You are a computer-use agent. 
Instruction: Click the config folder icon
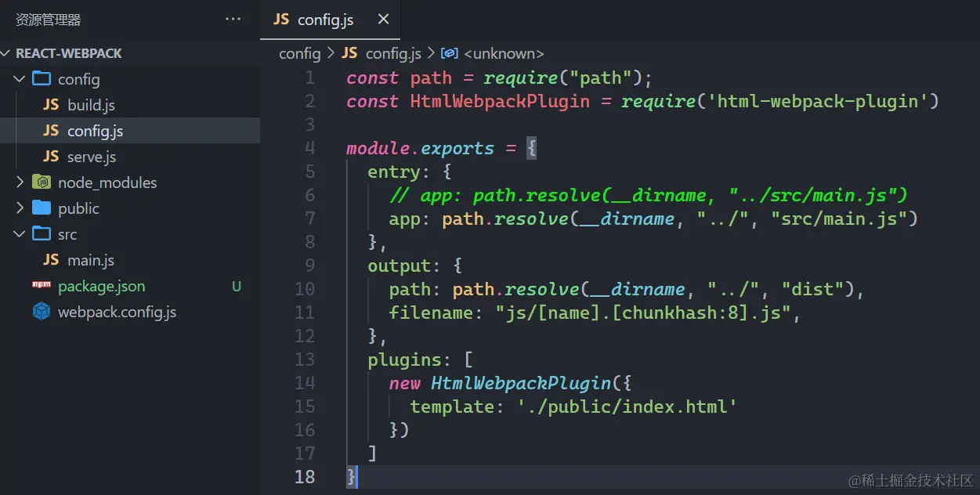tap(42, 78)
